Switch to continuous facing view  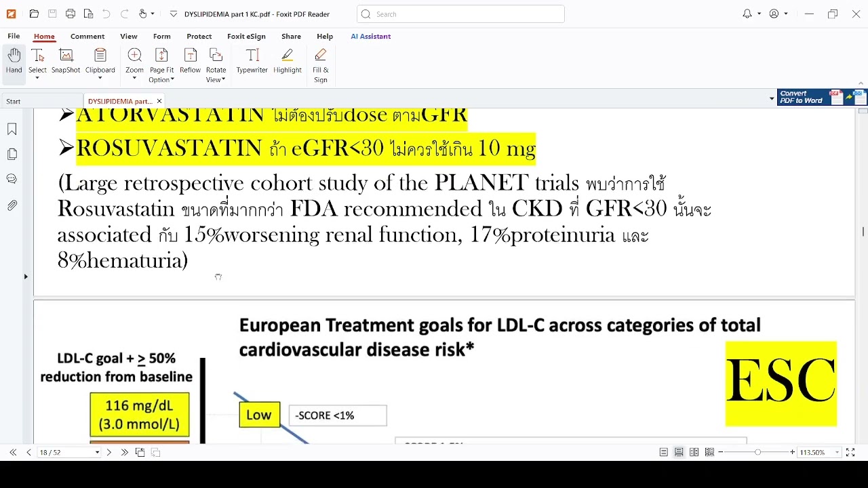pos(709,452)
